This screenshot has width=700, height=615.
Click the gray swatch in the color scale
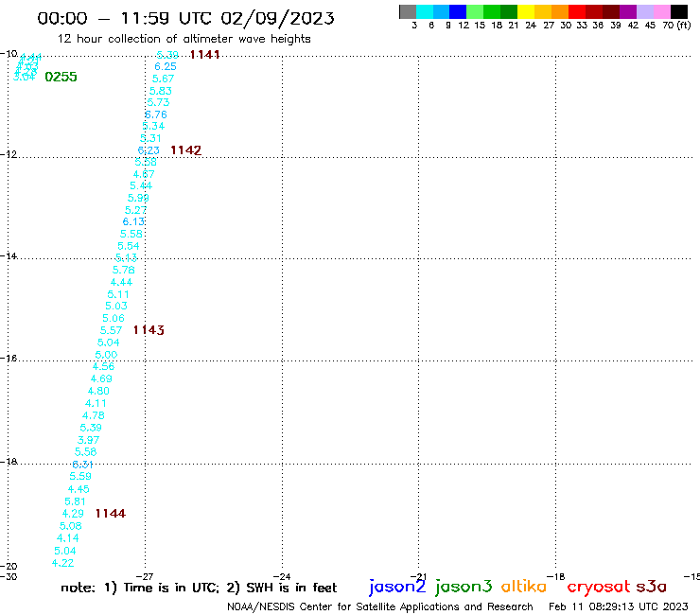pyautogui.click(x=408, y=11)
